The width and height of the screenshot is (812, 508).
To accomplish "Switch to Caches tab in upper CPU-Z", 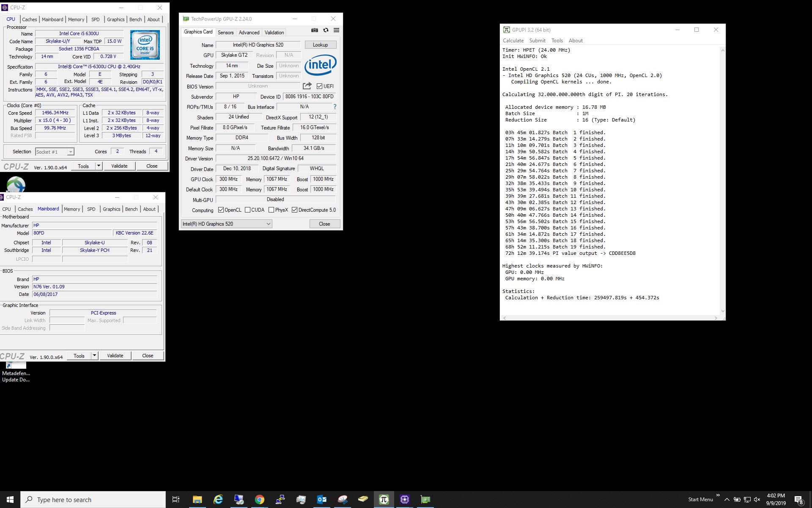I will click(x=30, y=19).
